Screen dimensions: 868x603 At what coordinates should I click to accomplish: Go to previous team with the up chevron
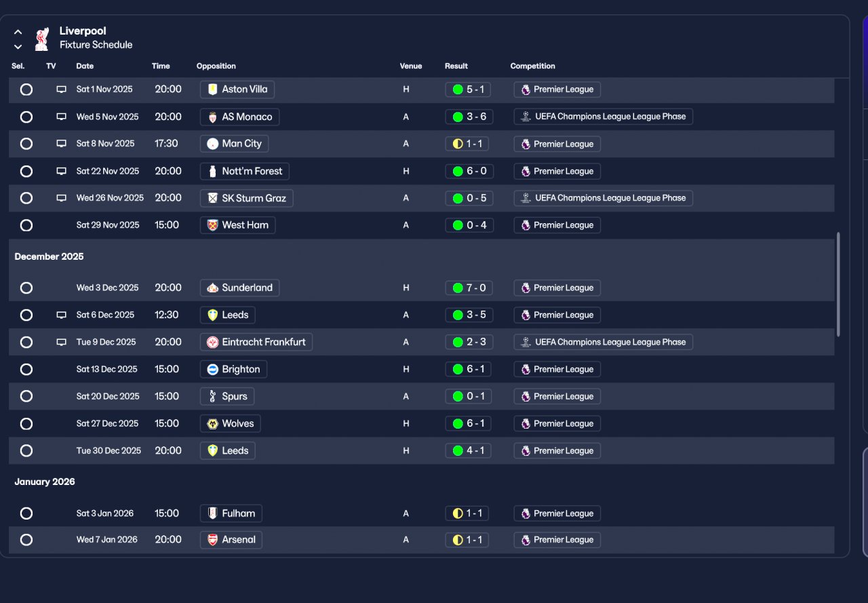(x=18, y=32)
